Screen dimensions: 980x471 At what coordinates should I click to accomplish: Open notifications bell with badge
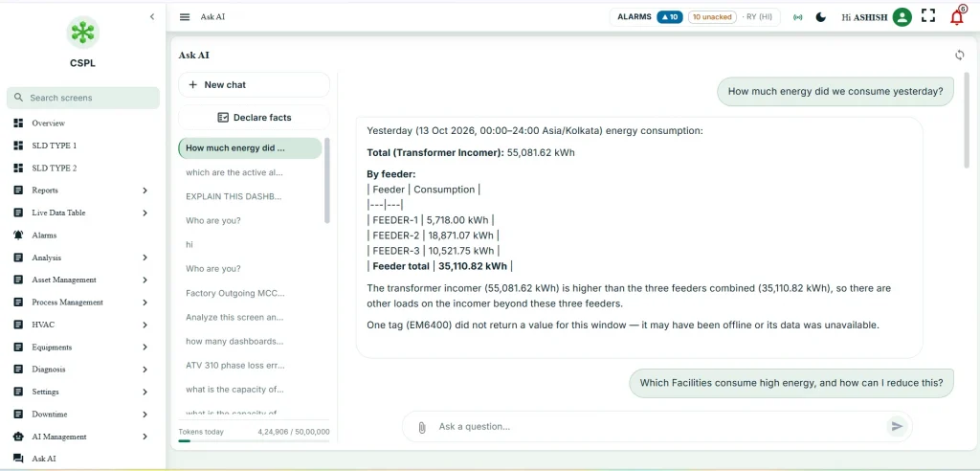(957, 16)
